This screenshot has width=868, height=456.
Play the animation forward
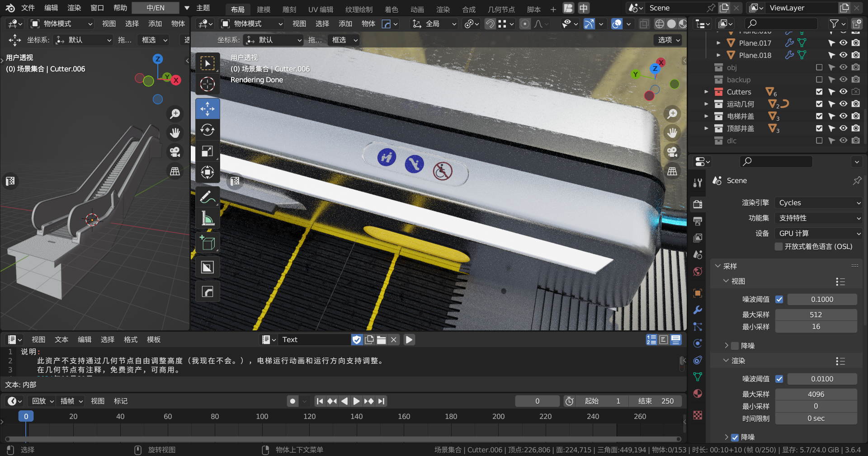tap(356, 401)
